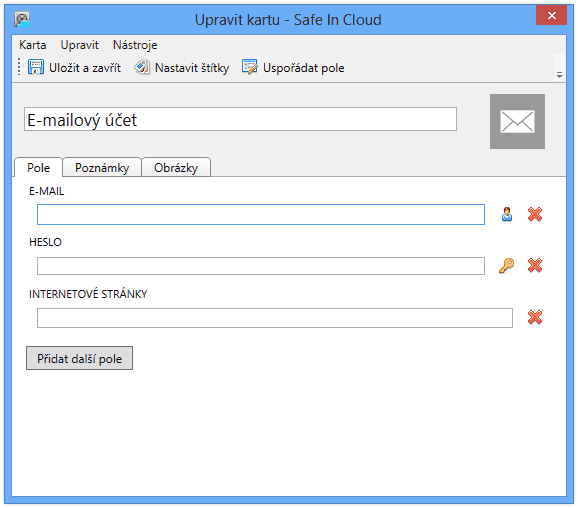Click the Uspořádat pole arrange icon
This screenshot has height=508, width=578.
[x=250, y=67]
